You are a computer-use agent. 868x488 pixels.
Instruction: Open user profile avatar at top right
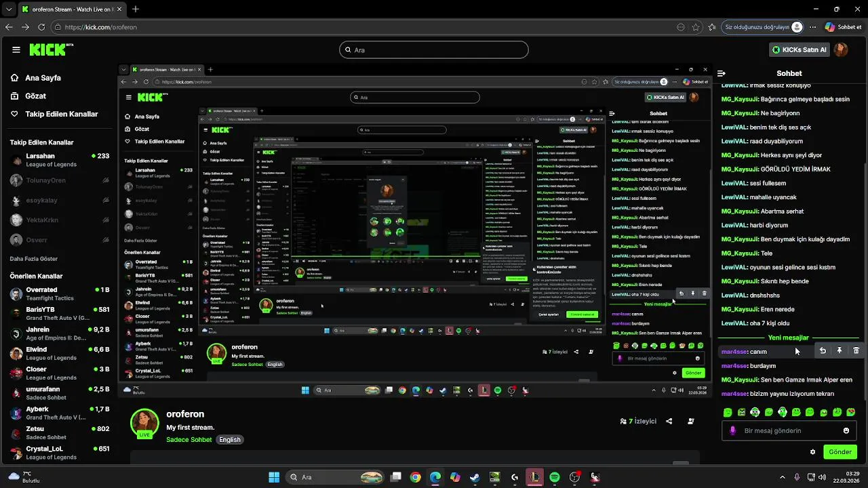pos(841,49)
